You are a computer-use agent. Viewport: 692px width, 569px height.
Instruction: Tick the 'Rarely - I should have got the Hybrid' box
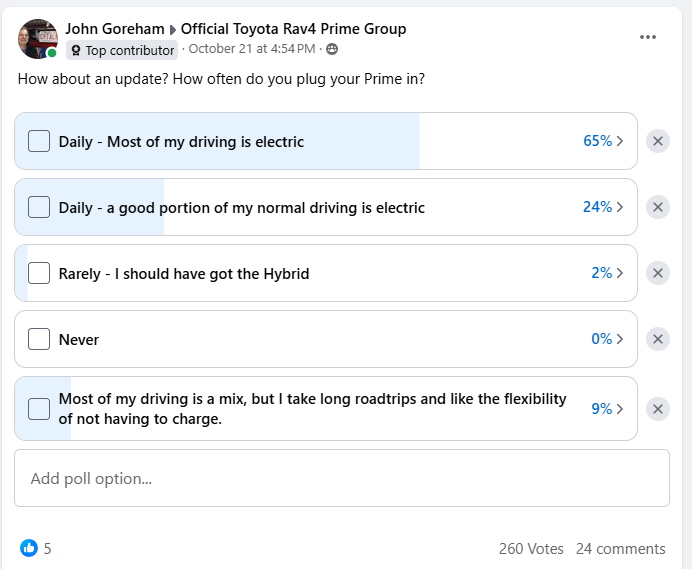pyautogui.click(x=39, y=273)
